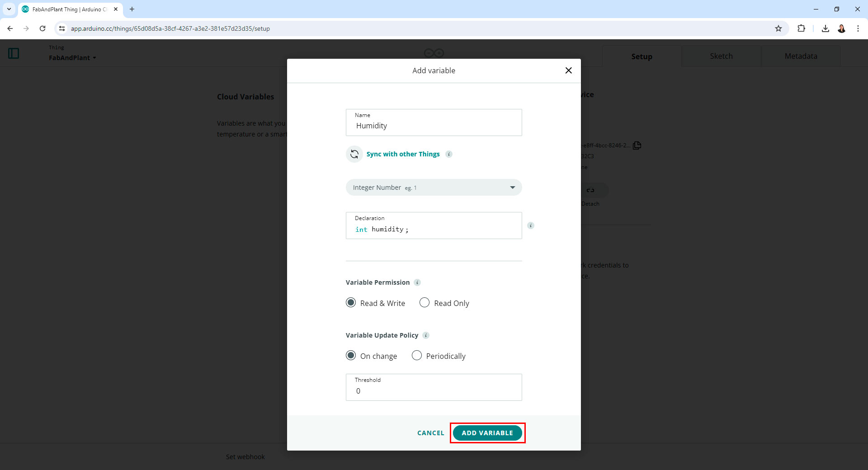Click the browser forward arrow

(26, 28)
